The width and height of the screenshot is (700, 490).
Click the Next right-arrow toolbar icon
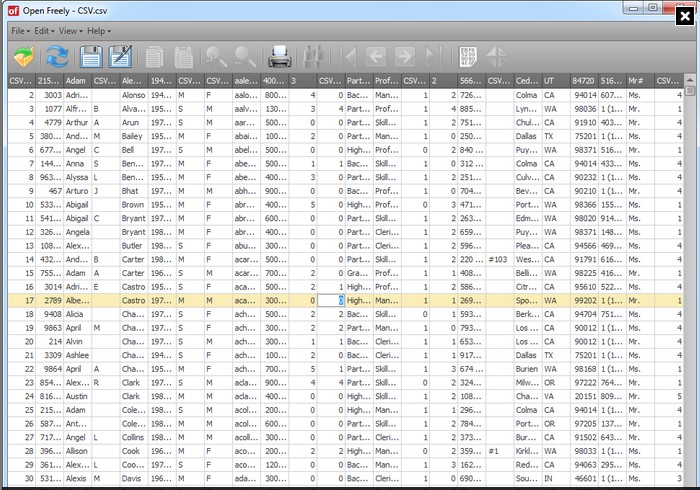pos(404,57)
